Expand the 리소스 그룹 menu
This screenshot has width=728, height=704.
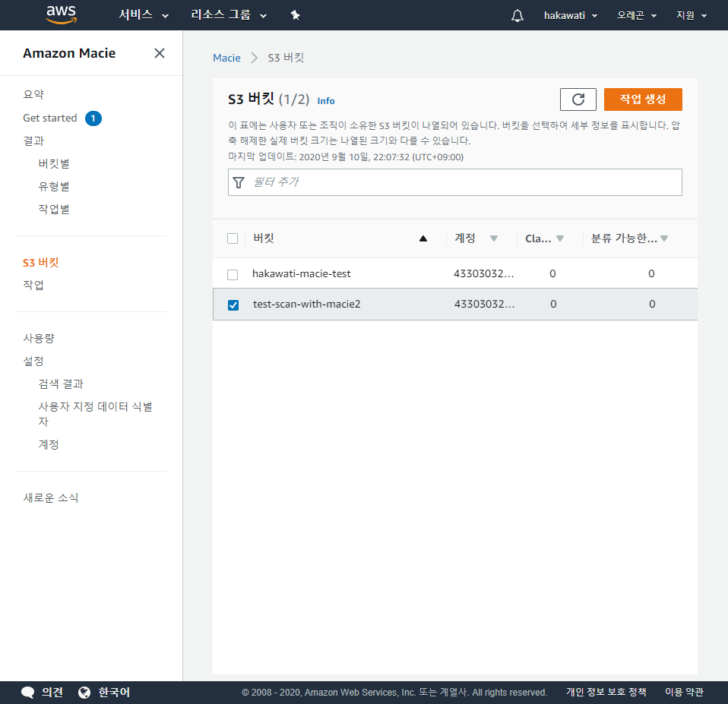point(229,15)
